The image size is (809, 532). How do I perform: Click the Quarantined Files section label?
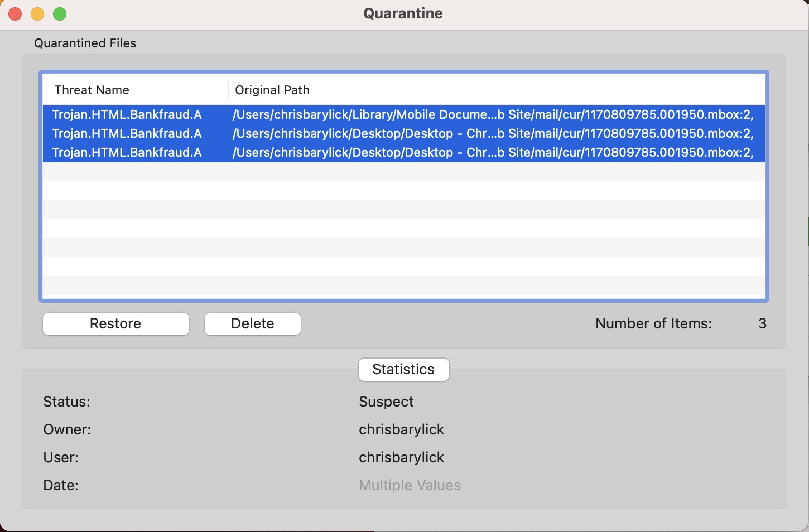(85, 43)
